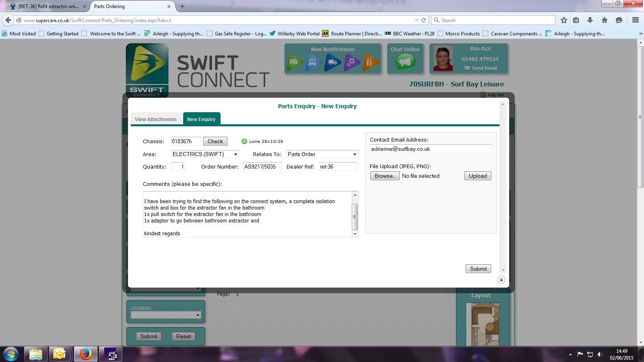Open the Action Center flag tray icon
The width and height of the screenshot is (644, 362).
[580, 354]
